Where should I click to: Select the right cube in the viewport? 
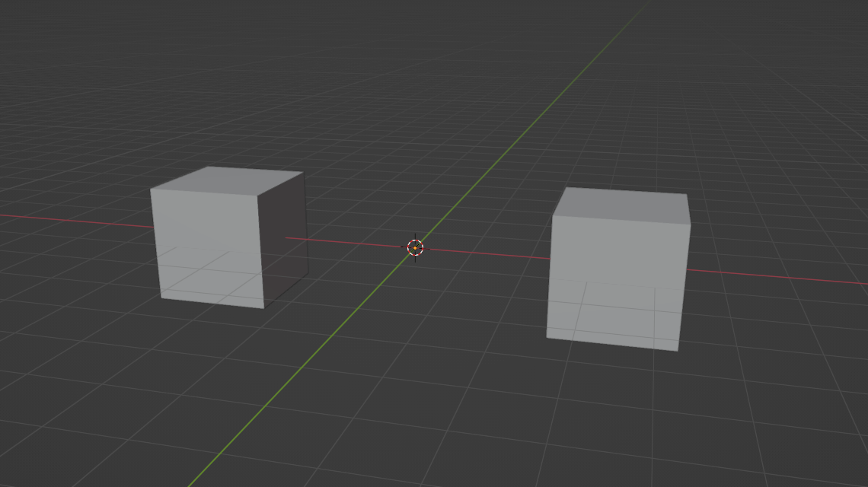tap(618, 269)
